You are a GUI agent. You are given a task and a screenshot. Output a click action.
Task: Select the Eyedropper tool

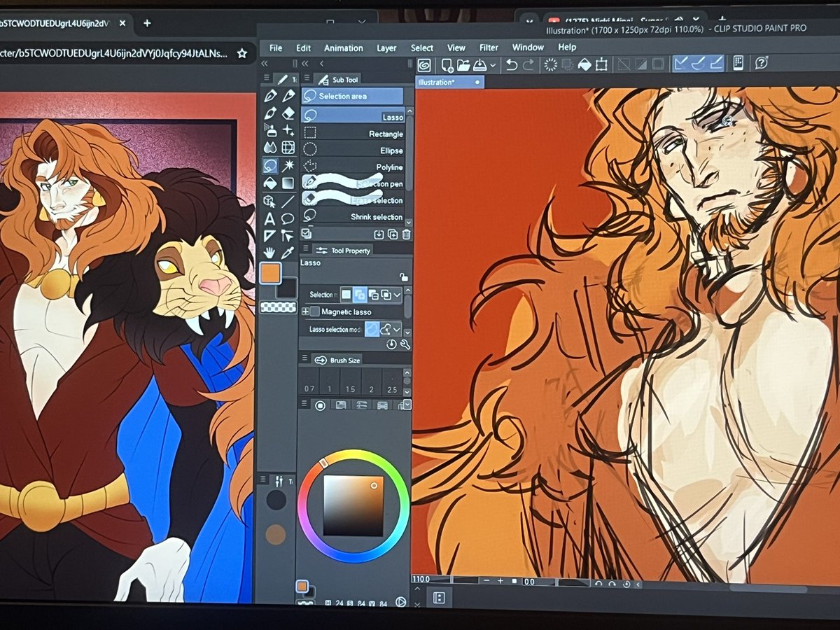click(x=288, y=253)
